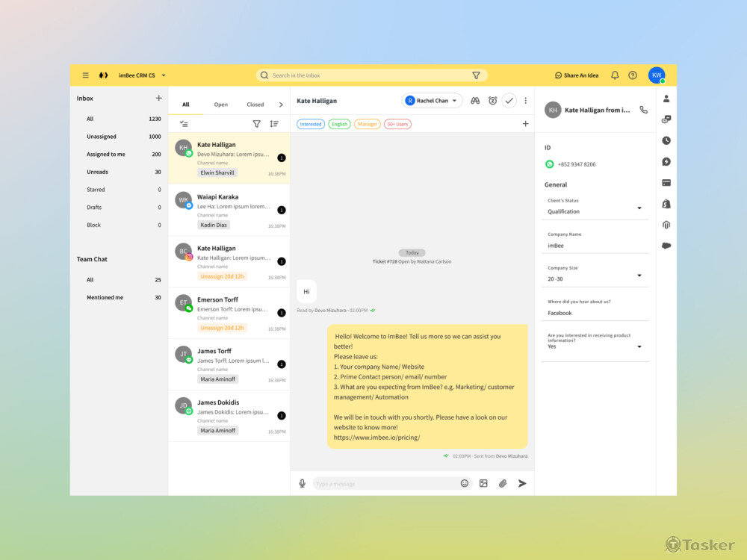Click the microphone icon to record voice
Image resolution: width=747 pixels, height=560 pixels.
(x=303, y=483)
